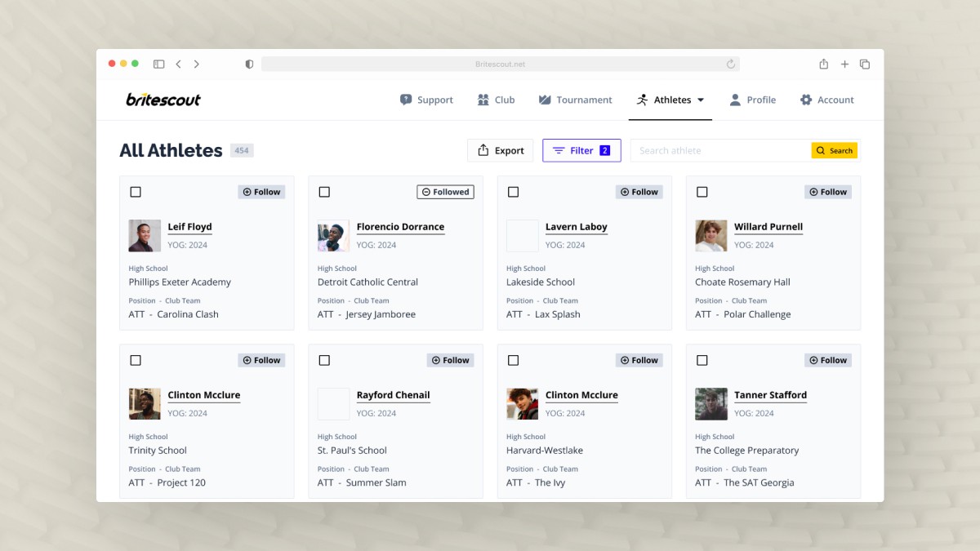980x551 pixels.
Task: Select Willard Purnell's checkbox
Action: tap(702, 192)
